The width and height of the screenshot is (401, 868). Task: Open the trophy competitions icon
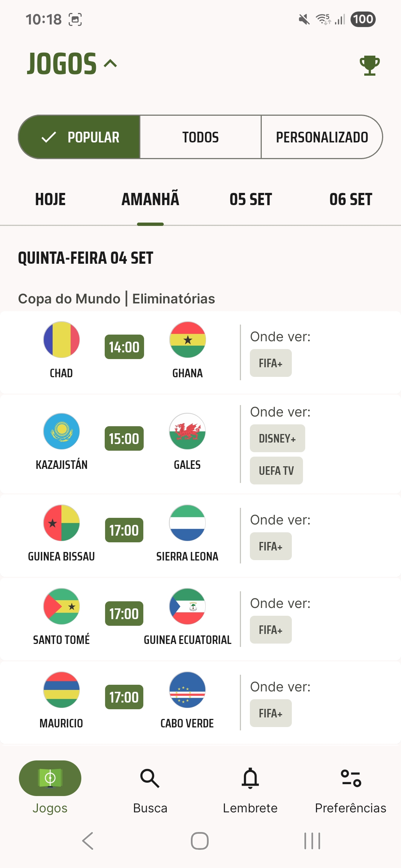coord(369,65)
